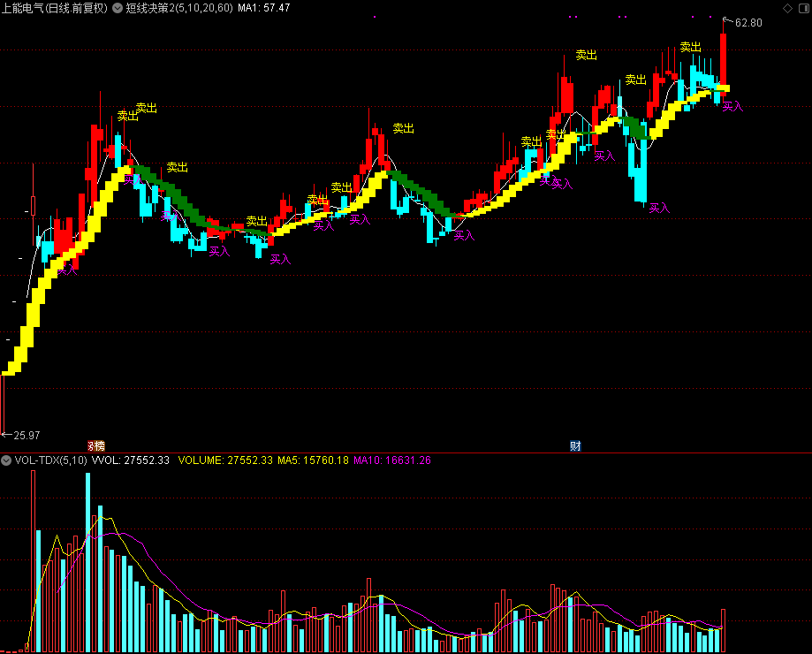Click the magenta MA10: 16631.26 readout

coord(392,460)
